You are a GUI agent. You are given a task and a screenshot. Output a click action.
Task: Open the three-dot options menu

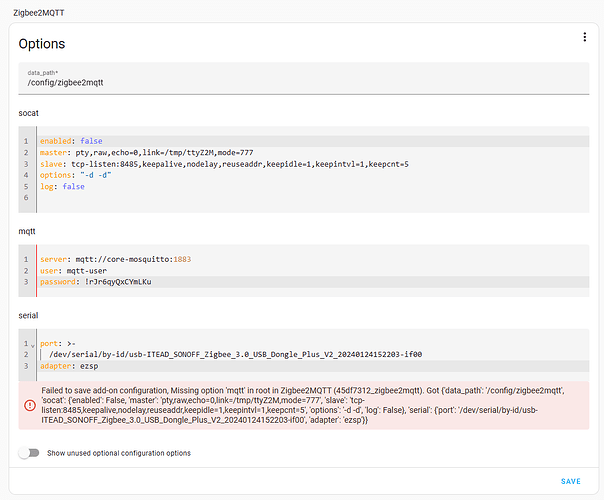click(584, 37)
